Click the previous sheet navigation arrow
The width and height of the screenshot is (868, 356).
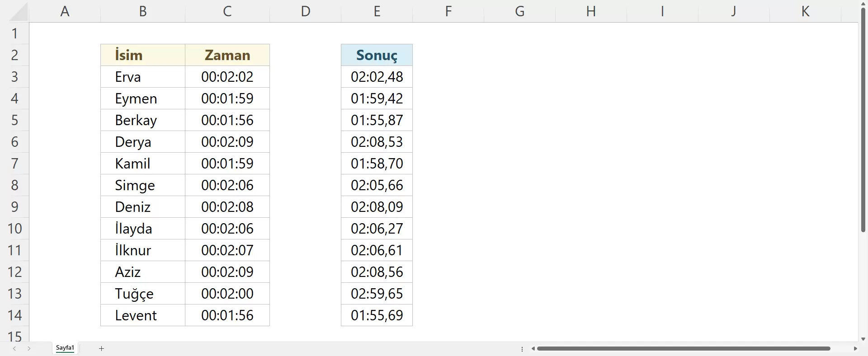(14, 348)
